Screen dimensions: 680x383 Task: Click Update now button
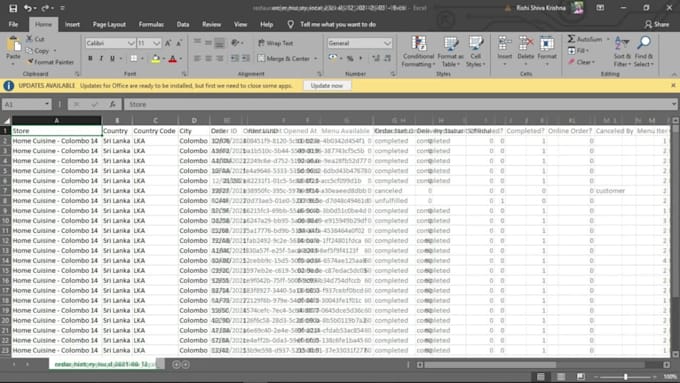[327, 85]
